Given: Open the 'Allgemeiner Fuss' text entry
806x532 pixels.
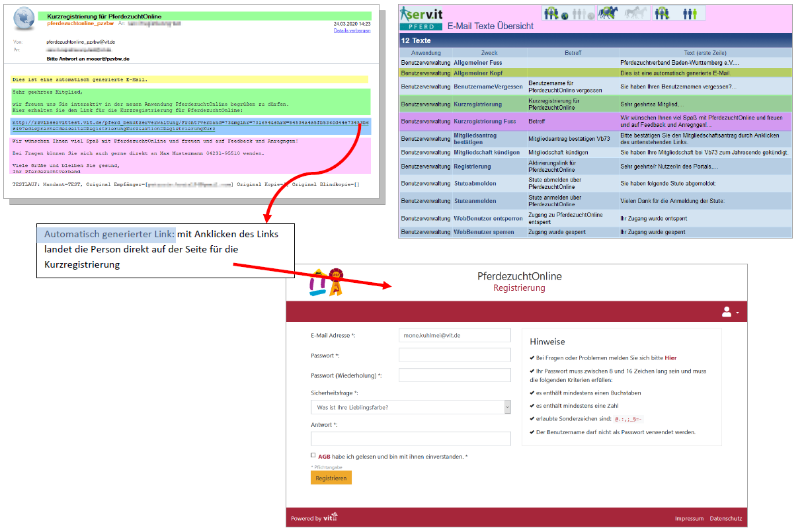Looking at the screenshot, I should pos(477,63).
